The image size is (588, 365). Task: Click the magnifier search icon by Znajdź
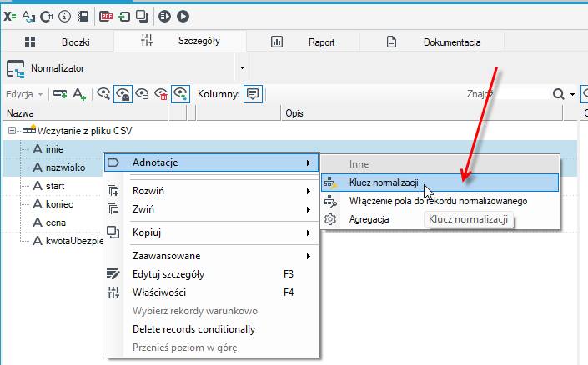coord(558,94)
